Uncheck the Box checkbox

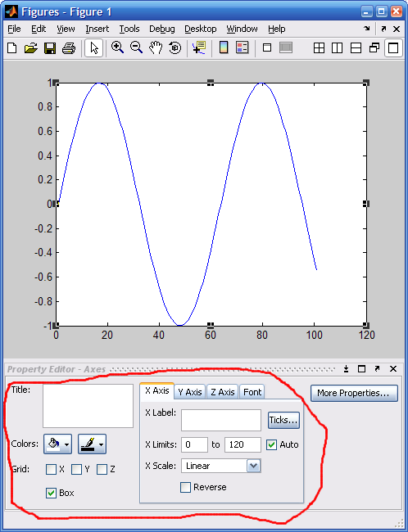[52, 493]
